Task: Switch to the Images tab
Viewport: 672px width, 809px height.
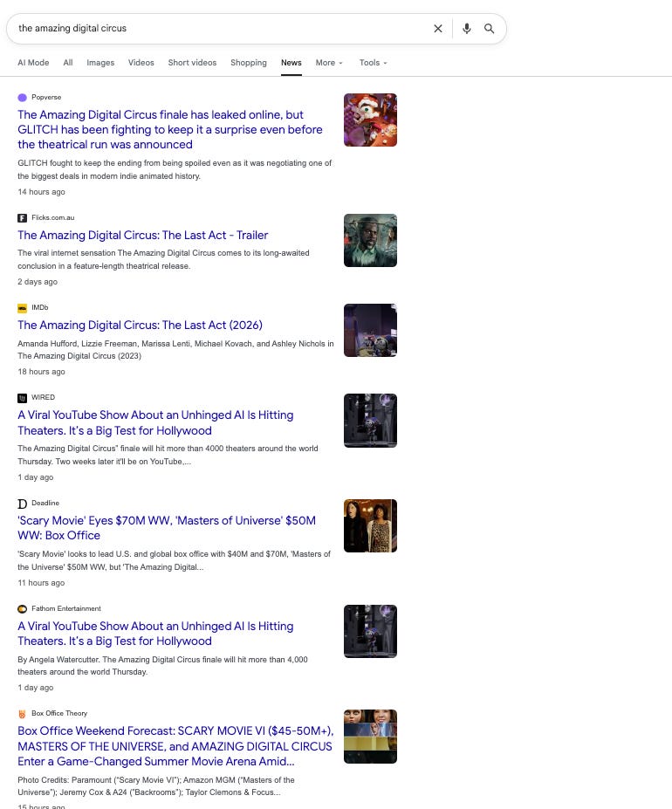Action: tap(100, 63)
